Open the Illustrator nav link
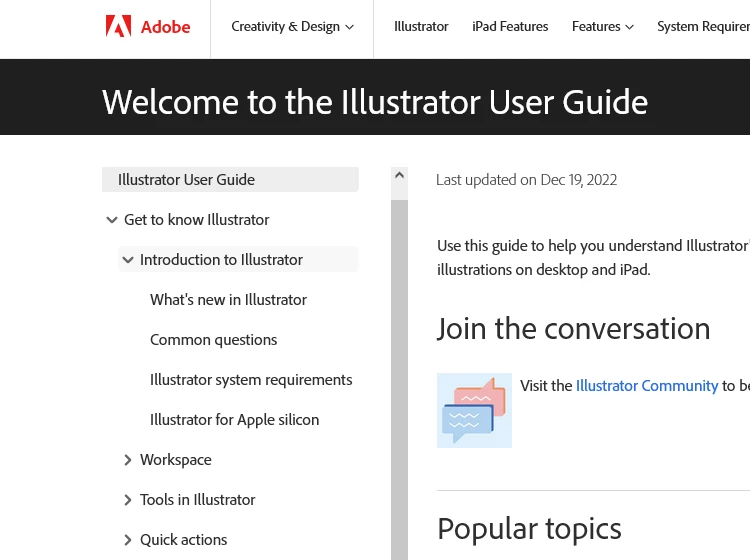The image size is (750, 560). [421, 27]
